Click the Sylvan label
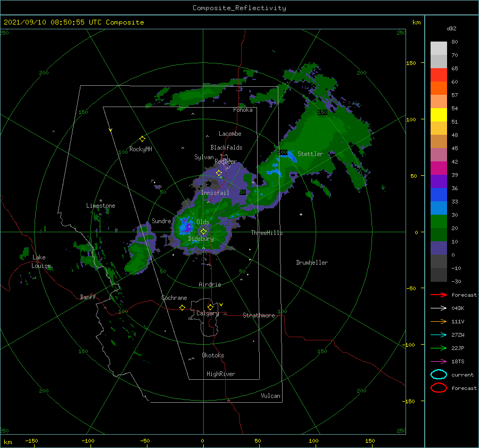Screen dimensions: 479x448 204,157
